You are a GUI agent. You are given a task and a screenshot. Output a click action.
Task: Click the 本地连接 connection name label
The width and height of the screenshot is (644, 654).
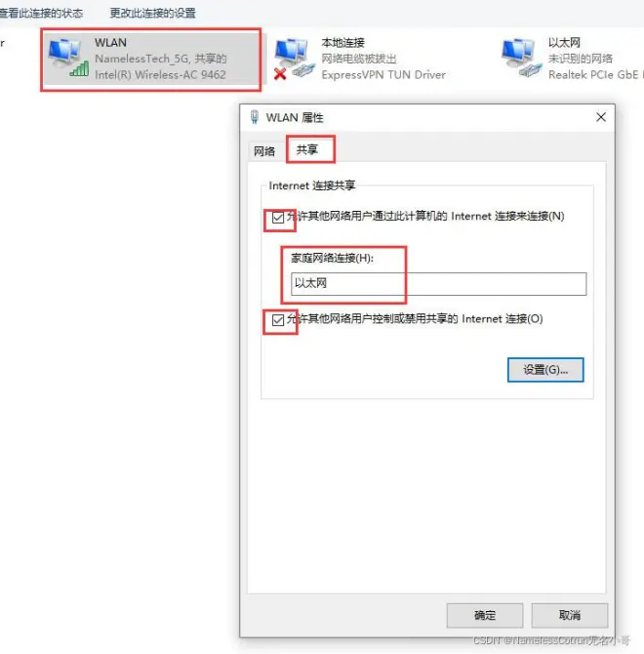(342, 43)
